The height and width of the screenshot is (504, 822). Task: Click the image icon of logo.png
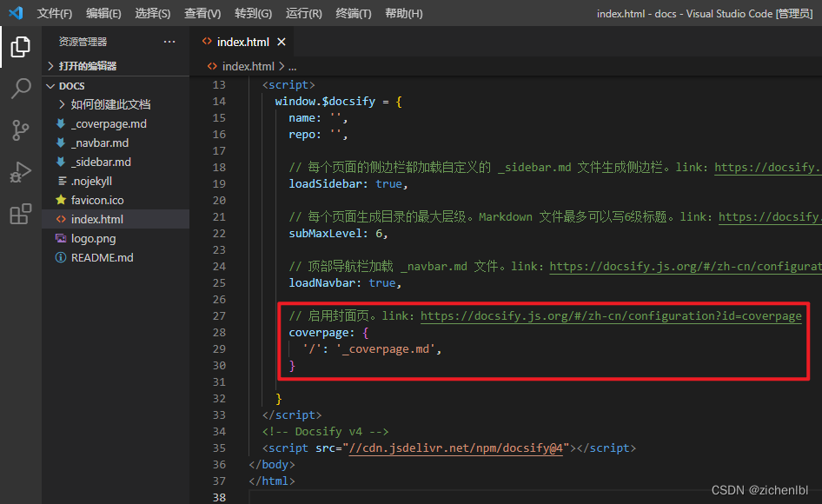click(61, 238)
